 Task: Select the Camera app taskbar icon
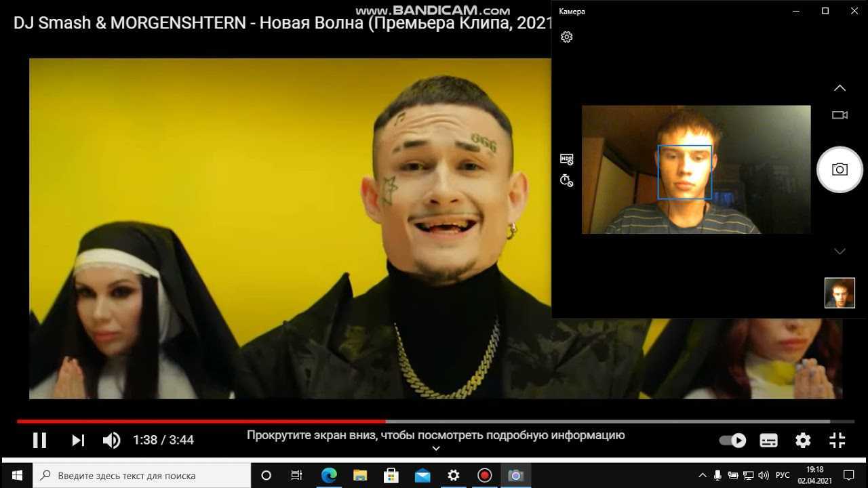pos(516,475)
